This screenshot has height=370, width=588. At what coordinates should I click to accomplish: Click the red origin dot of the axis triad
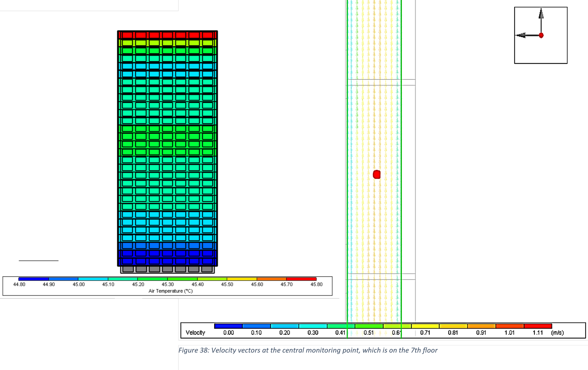541,35
